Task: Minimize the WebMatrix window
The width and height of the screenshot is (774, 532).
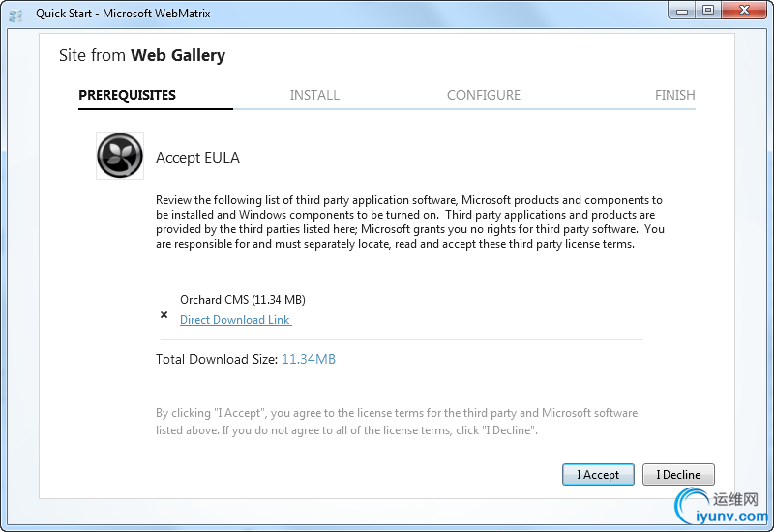Action: [x=682, y=10]
